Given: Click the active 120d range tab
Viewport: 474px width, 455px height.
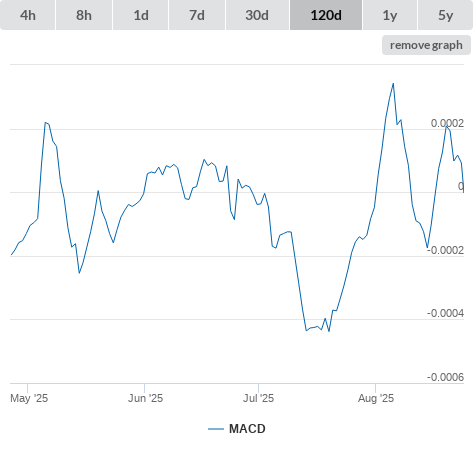Looking at the screenshot, I should 326,15.
